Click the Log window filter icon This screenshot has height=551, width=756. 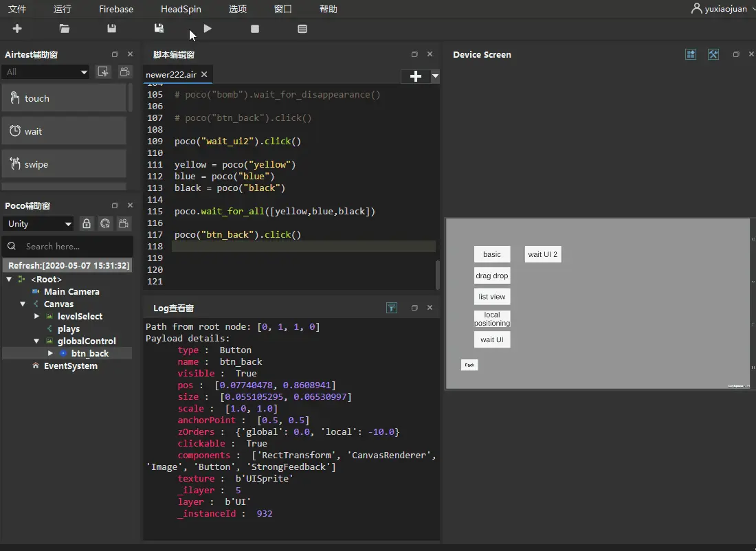pos(392,308)
